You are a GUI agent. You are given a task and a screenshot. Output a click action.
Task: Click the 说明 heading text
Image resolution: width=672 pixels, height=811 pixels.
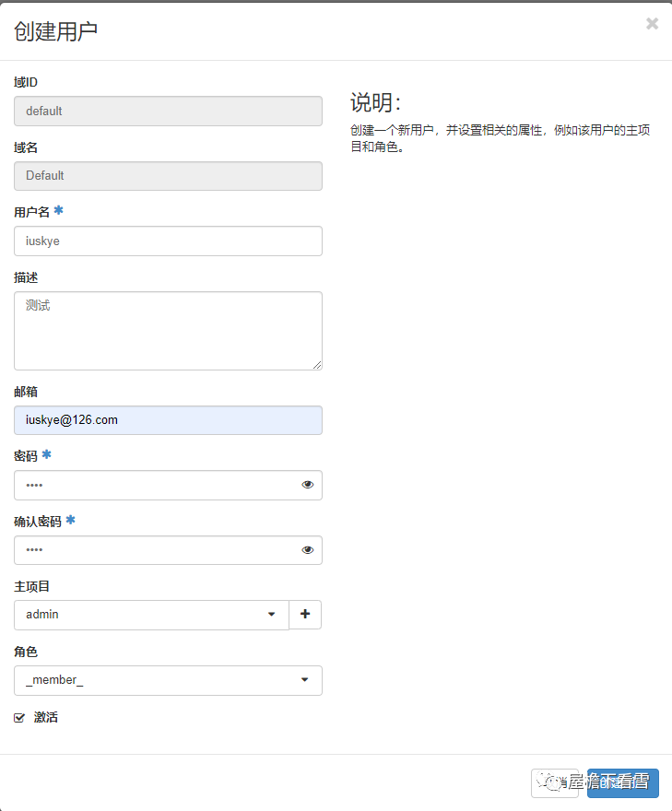click(x=375, y=102)
